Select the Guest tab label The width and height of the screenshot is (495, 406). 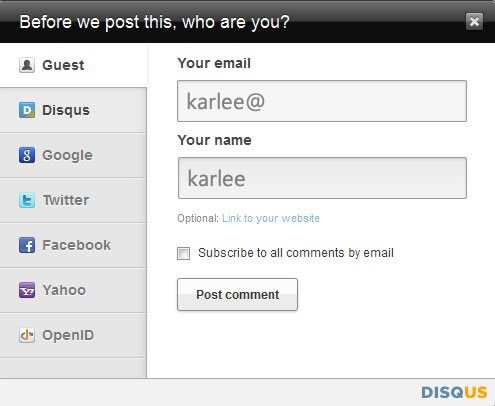(x=63, y=65)
